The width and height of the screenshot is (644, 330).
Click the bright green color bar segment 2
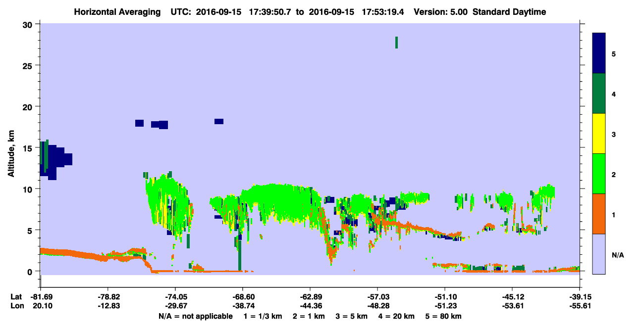point(599,174)
